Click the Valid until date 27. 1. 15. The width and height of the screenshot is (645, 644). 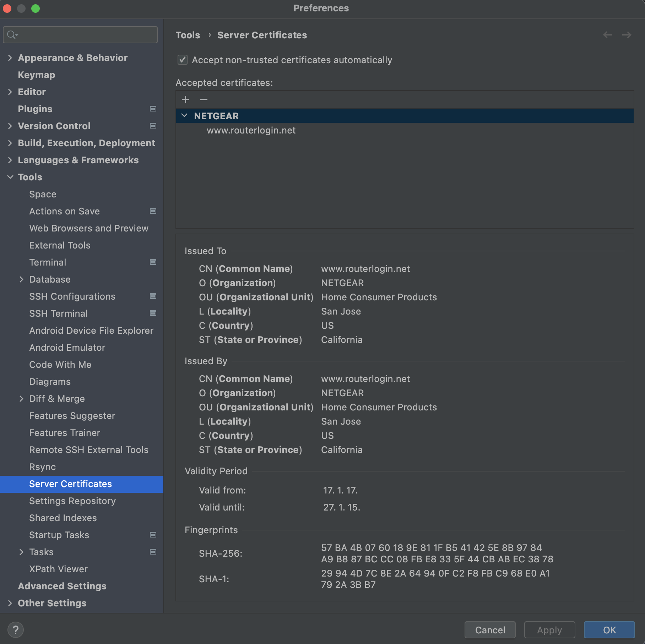pos(342,507)
